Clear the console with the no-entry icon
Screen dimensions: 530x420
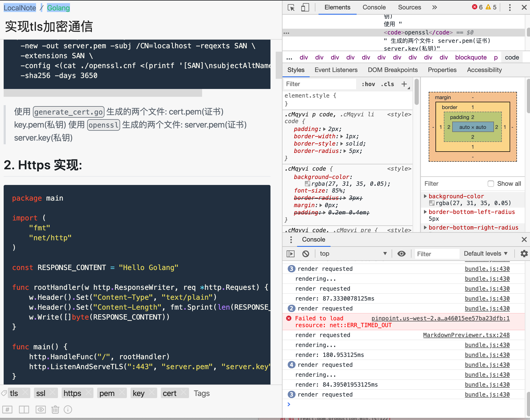coord(305,253)
